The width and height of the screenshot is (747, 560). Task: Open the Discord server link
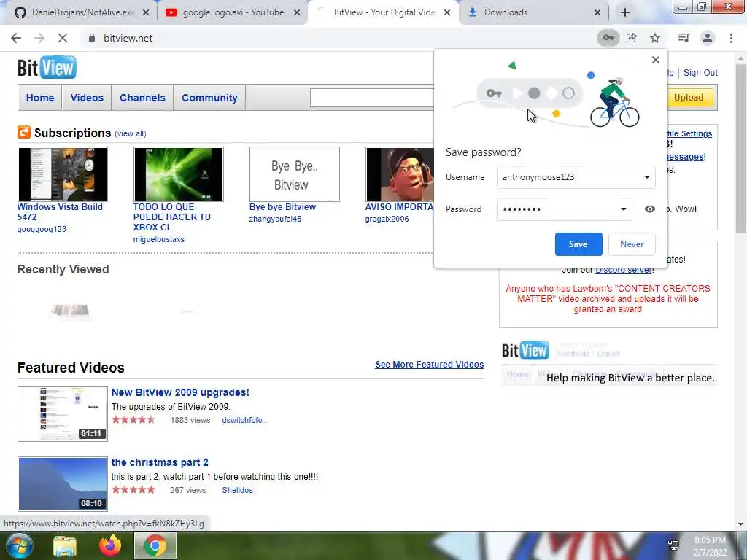point(624,270)
